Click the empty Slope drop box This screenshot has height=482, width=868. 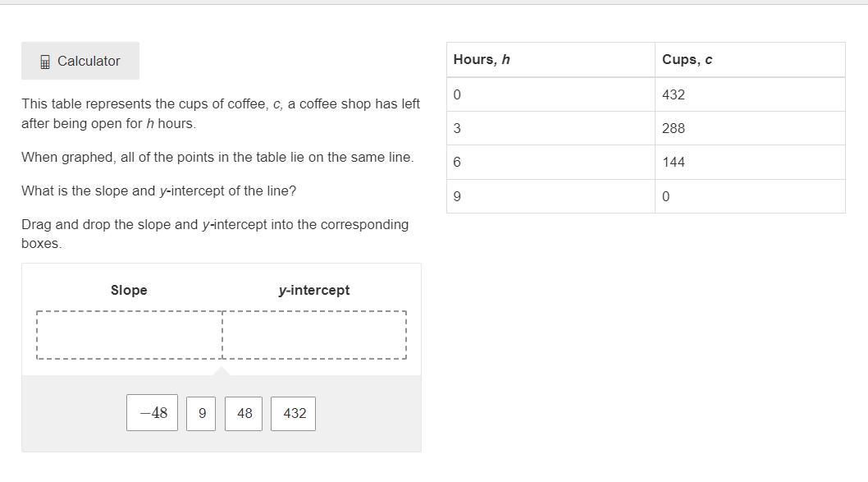click(x=130, y=335)
